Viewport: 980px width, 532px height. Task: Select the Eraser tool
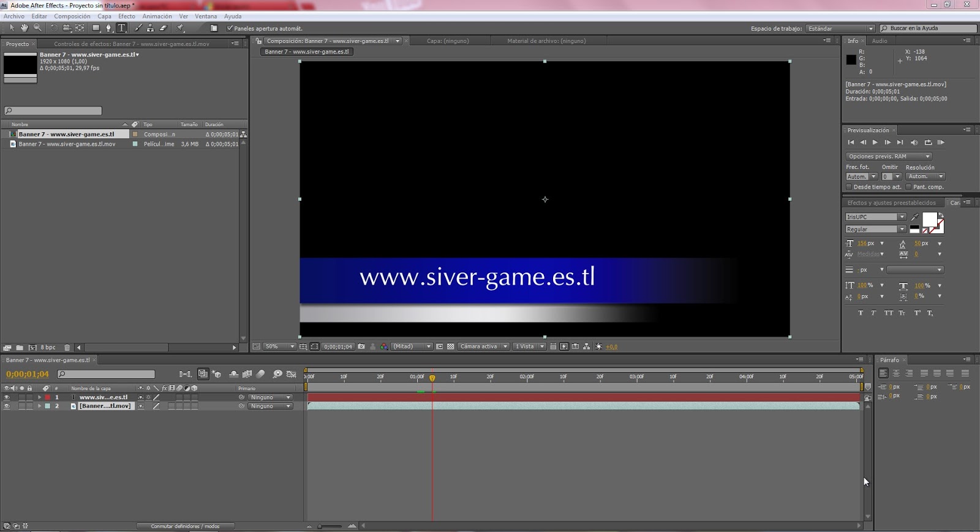[x=163, y=28]
